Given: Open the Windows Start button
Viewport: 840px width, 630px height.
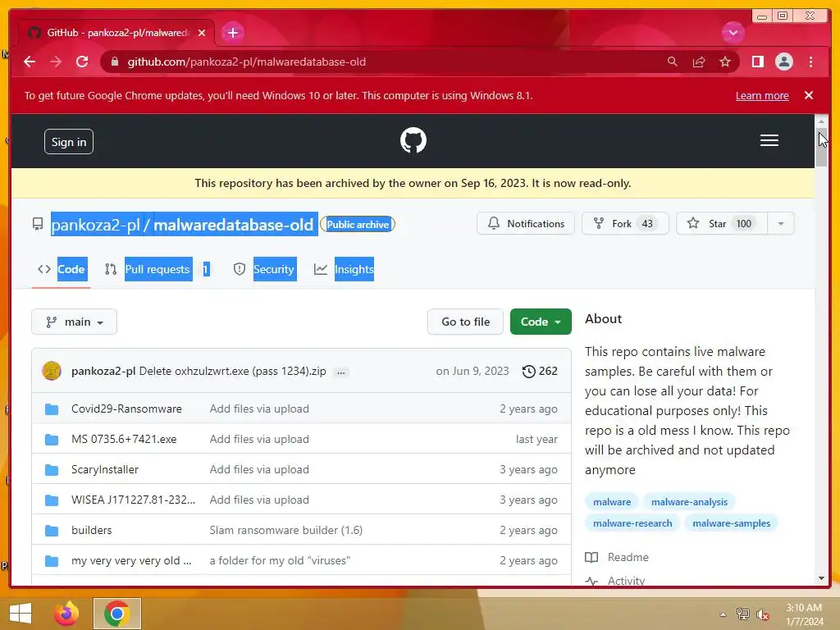Looking at the screenshot, I should coord(21,614).
